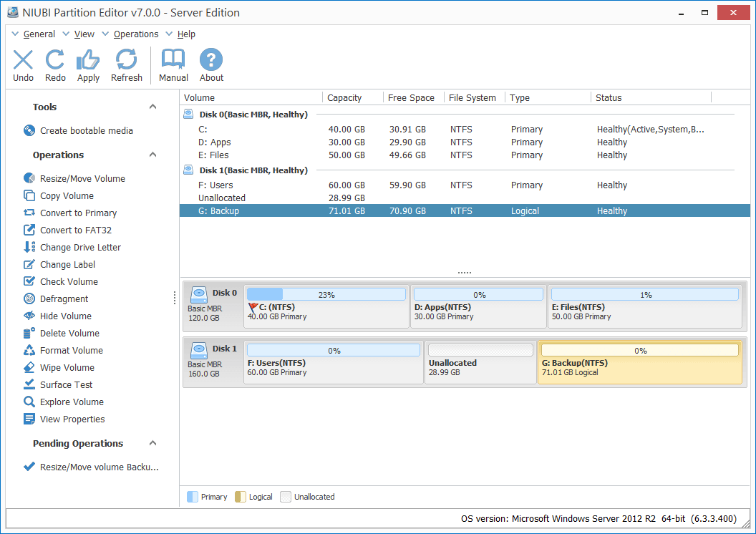Image resolution: width=756 pixels, height=534 pixels.
Task: Open the Help menu
Action: click(x=180, y=34)
